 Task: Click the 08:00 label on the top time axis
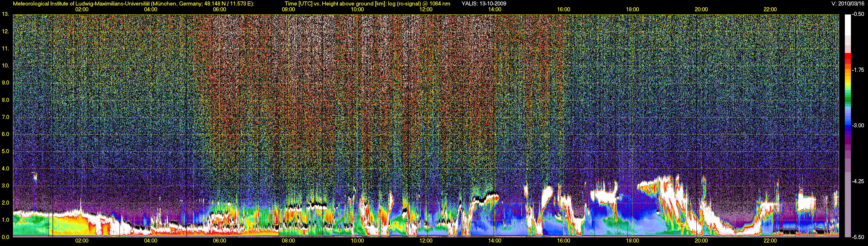[288, 10]
